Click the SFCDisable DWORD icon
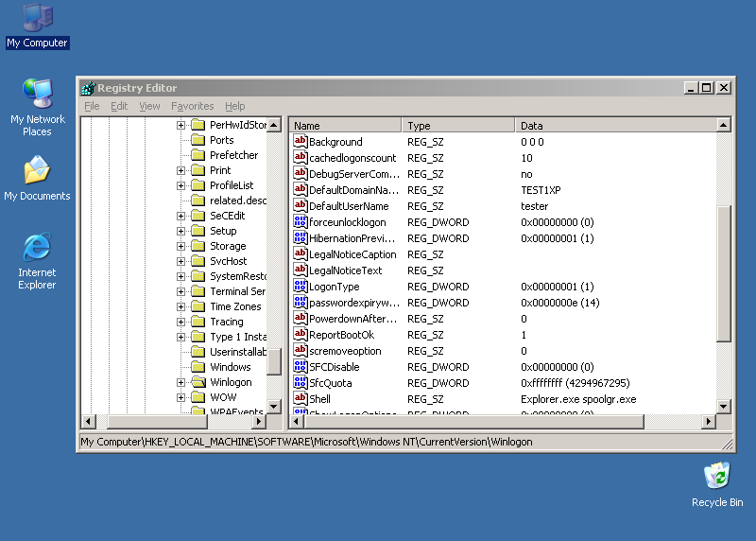Screen dimensions: 756x541 click(300, 367)
